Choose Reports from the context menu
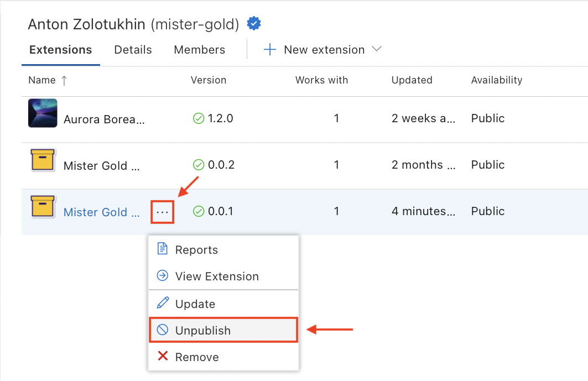Screen dimensions: 588x381 223,249
